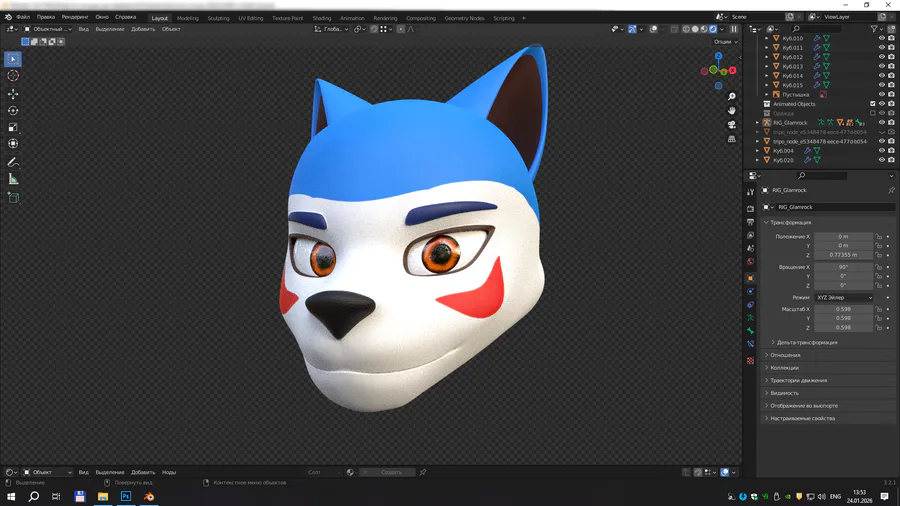Pin the RIG_Glamrock properties panel
Viewport: 900px width, 506px height.
coord(891,190)
